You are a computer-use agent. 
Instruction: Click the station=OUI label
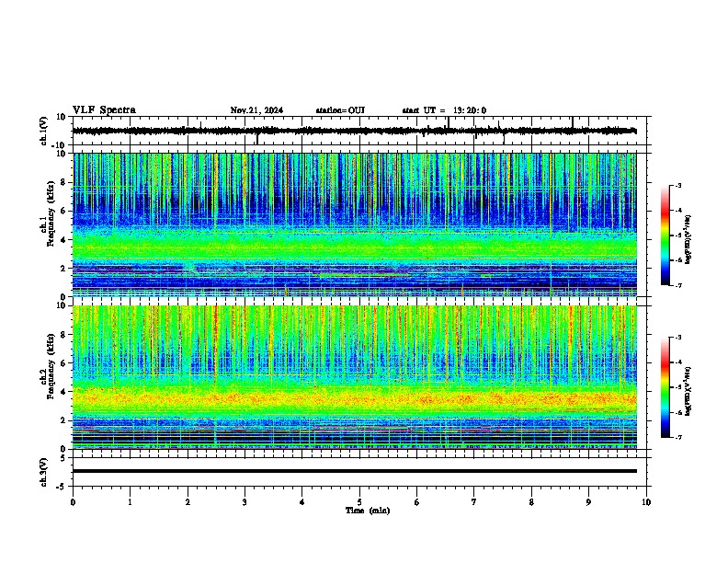340,110
